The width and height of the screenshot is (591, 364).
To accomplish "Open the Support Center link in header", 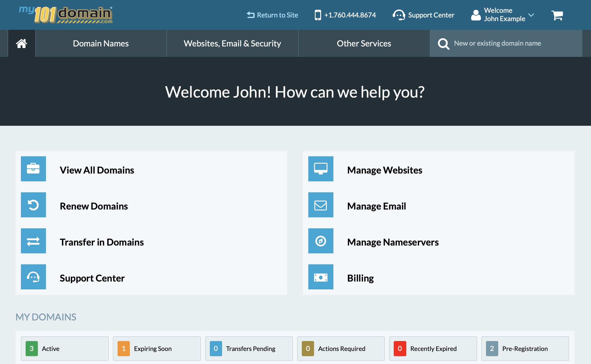I will [x=424, y=15].
